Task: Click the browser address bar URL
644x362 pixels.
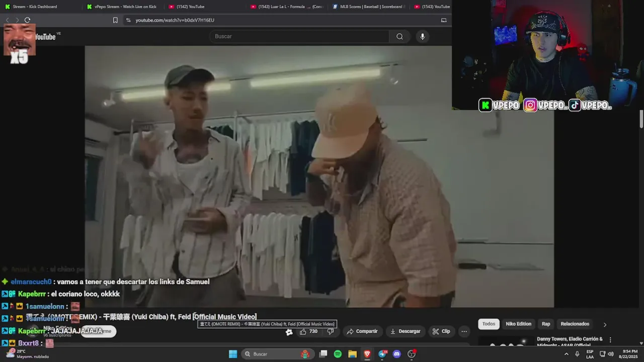Action: [x=175, y=20]
